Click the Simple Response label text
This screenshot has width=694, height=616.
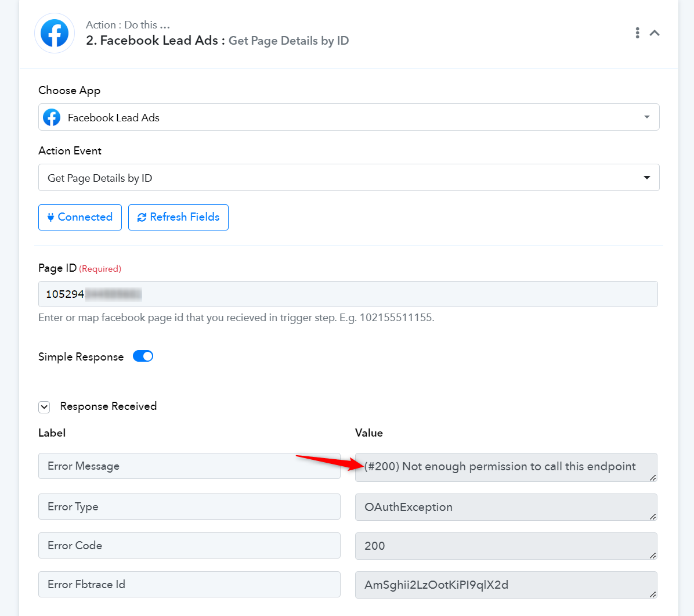coord(81,357)
